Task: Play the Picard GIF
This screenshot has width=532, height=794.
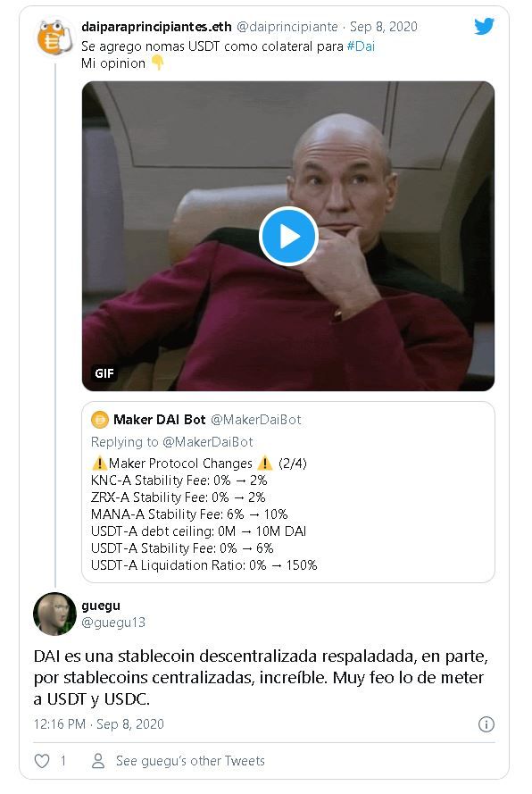Action: point(287,237)
